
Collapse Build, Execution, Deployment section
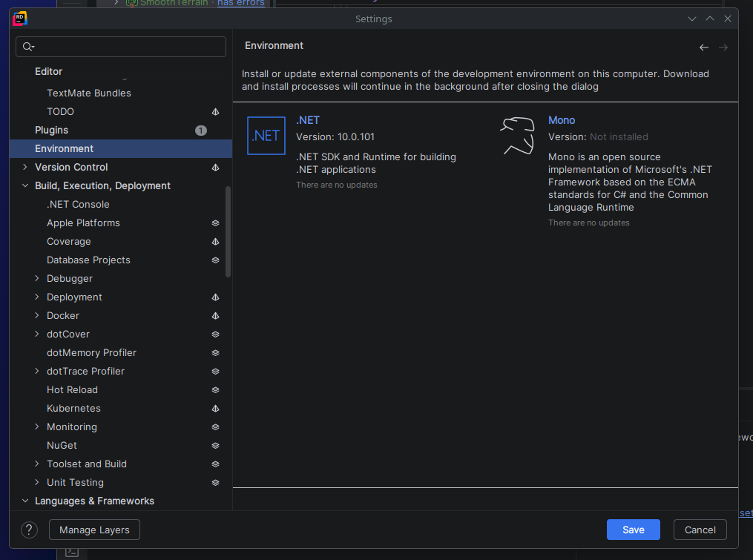[x=25, y=186]
